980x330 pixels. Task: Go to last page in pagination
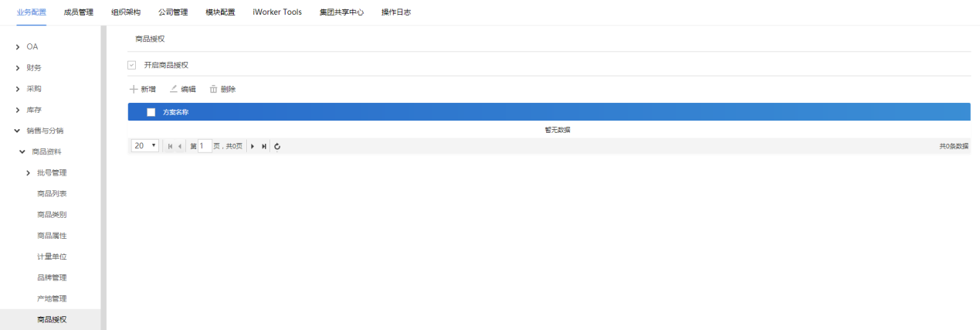(x=264, y=146)
